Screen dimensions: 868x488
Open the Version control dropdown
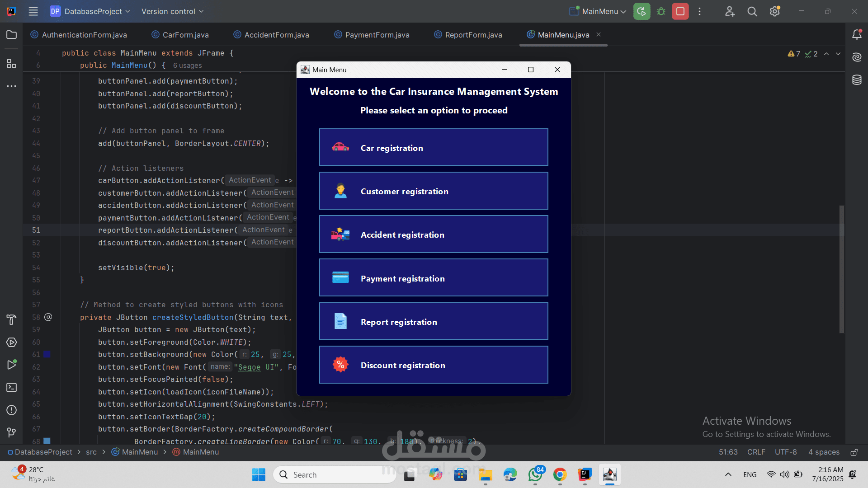[x=172, y=11]
